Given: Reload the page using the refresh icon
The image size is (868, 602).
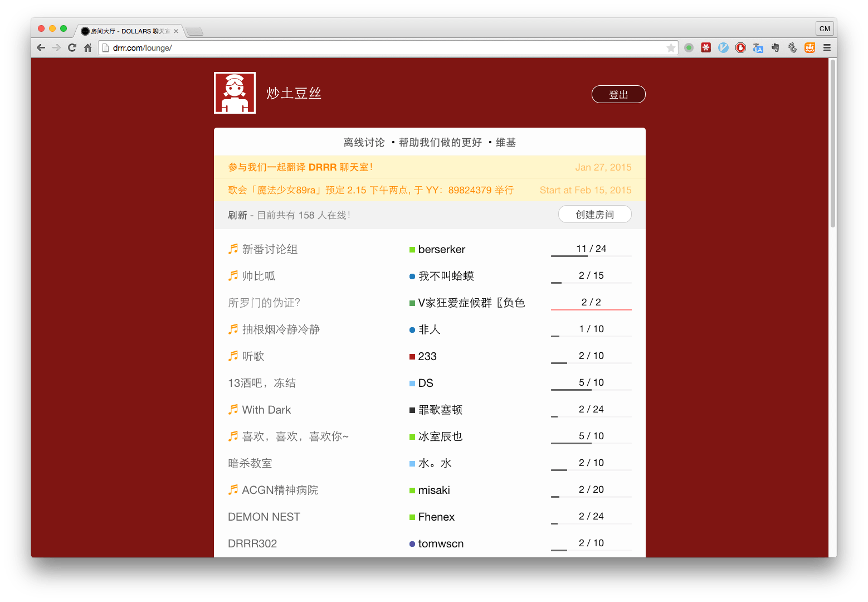Looking at the screenshot, I should pyautogui.click(x=72, y=48).
